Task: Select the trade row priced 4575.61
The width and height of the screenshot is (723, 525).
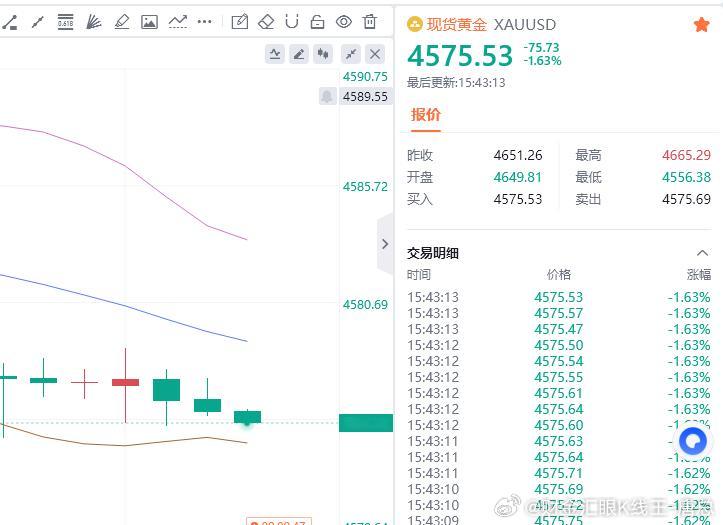Action: coord(559,393)
